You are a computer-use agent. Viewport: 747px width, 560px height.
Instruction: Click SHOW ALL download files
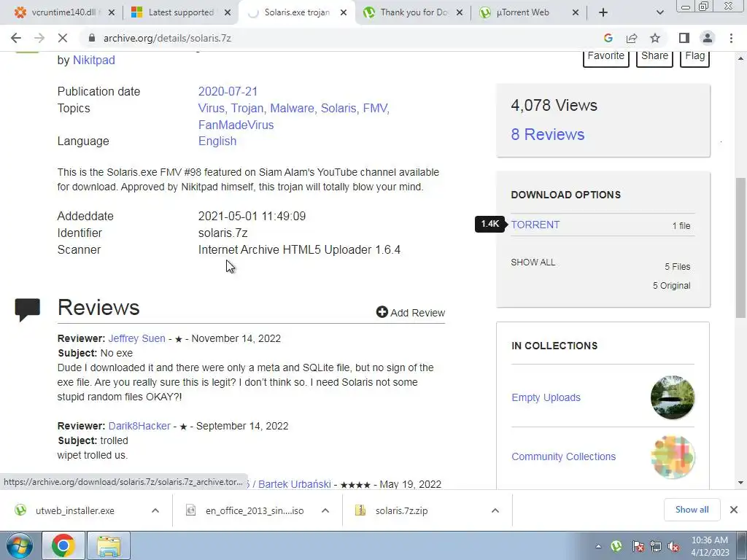pos(533,262)
